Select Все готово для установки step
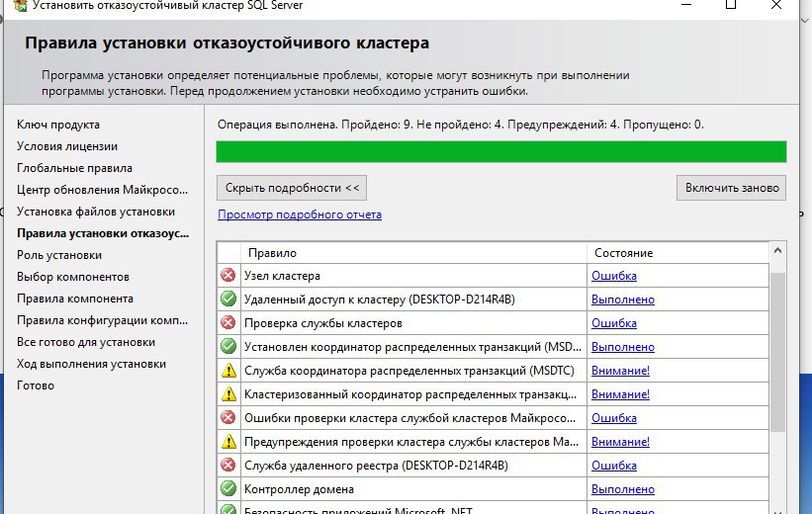The image size is (812, 514). (x=85, y=342)
